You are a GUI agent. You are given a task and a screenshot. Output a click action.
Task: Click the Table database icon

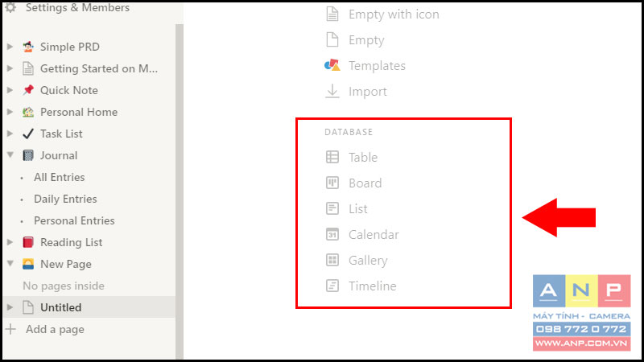[x=332, y=157]
